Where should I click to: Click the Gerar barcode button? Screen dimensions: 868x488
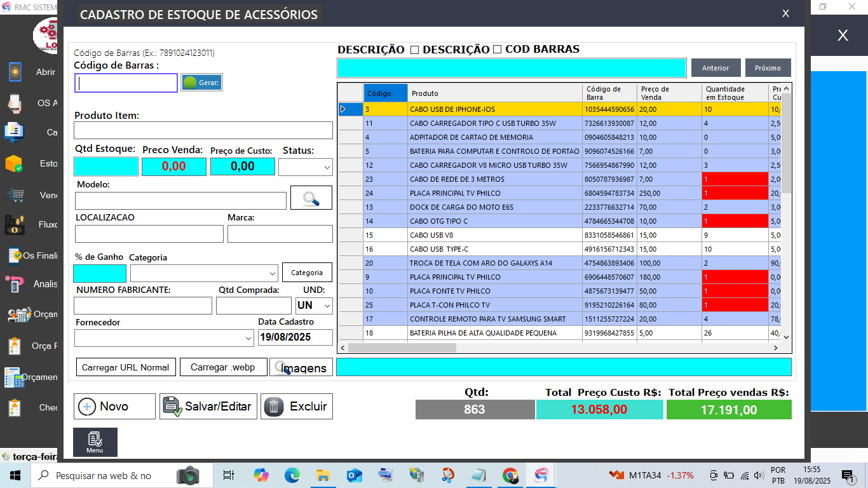click(x=201, y=83)
